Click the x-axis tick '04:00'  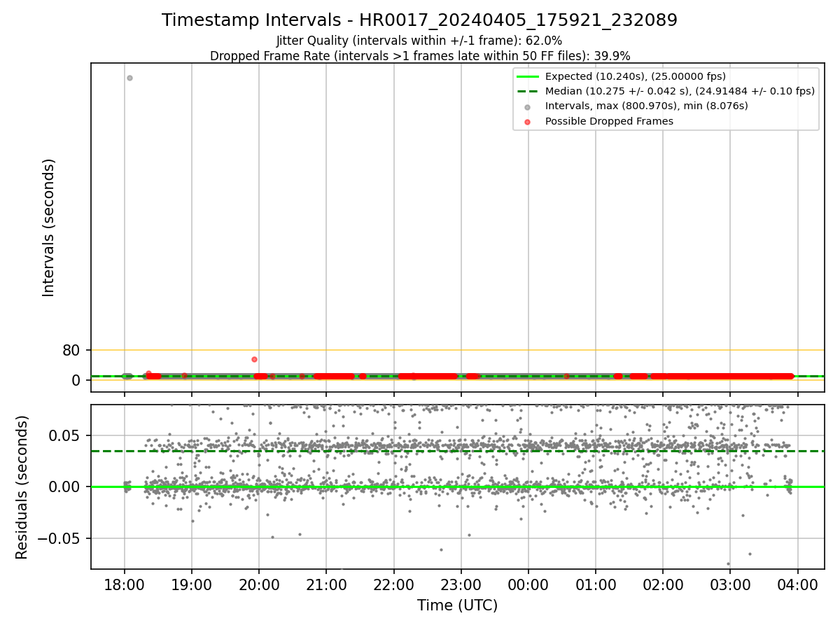798,584
